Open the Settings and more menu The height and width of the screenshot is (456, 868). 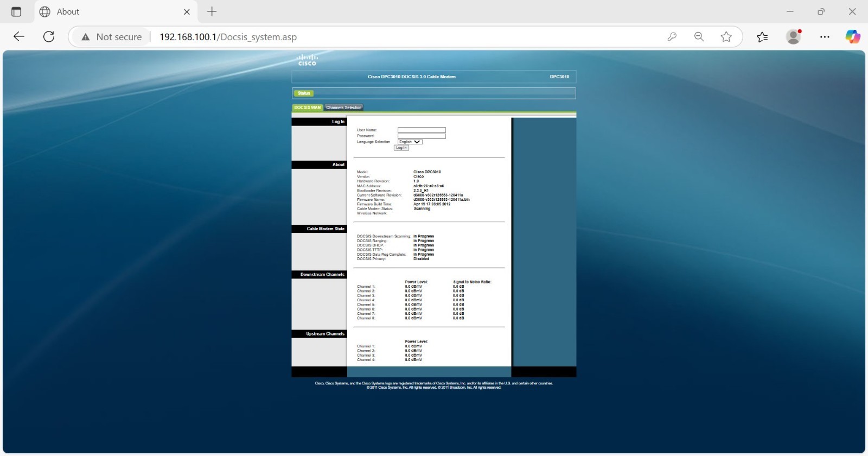[x=825, y=37]
